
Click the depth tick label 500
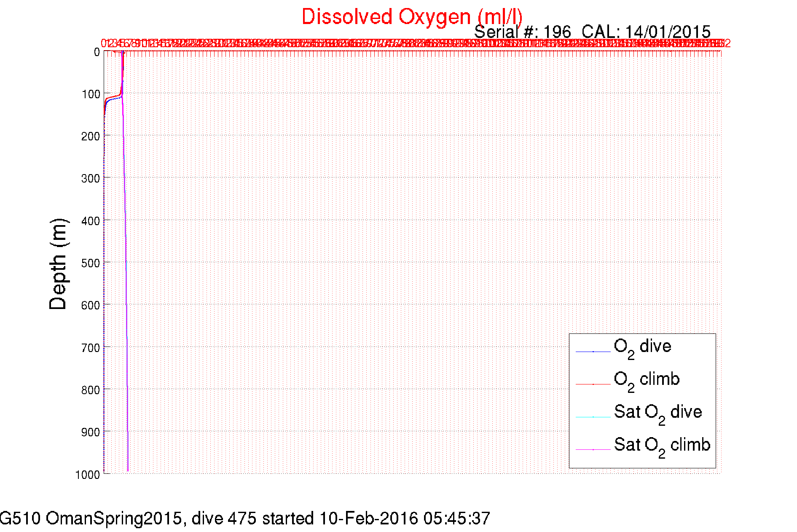91,263
